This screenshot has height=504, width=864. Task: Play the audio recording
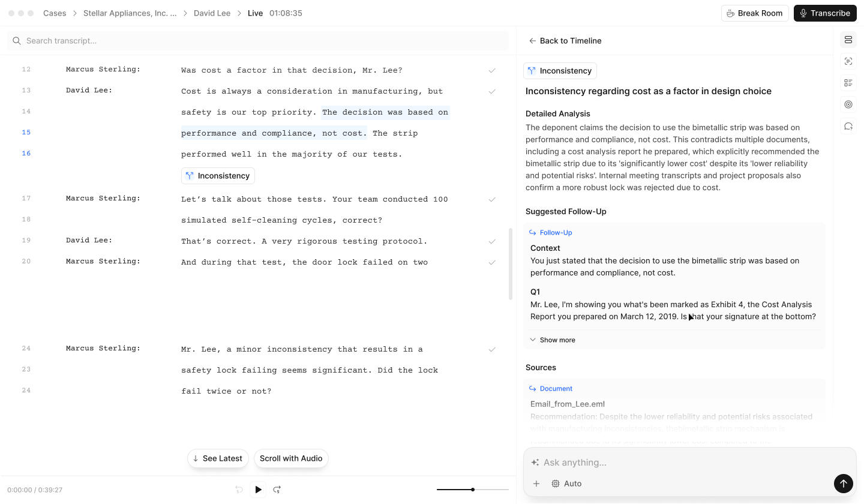point(258,490)
